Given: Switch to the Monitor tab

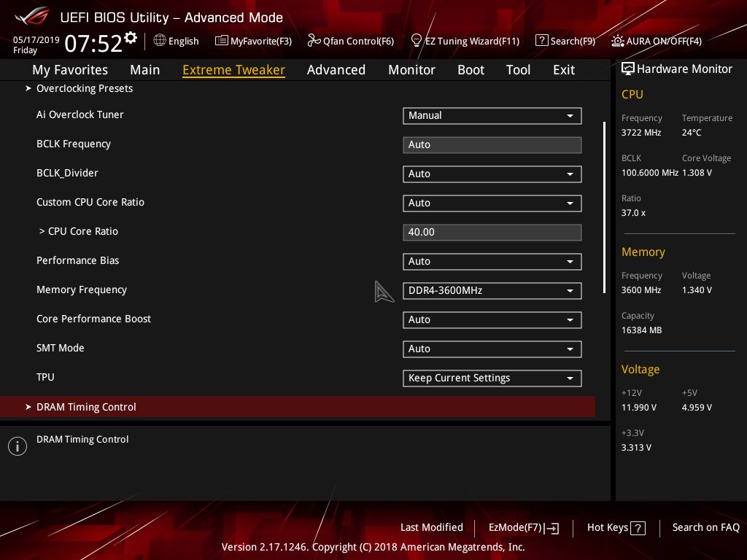Looking at the screenshot, I should pos(411,69).
